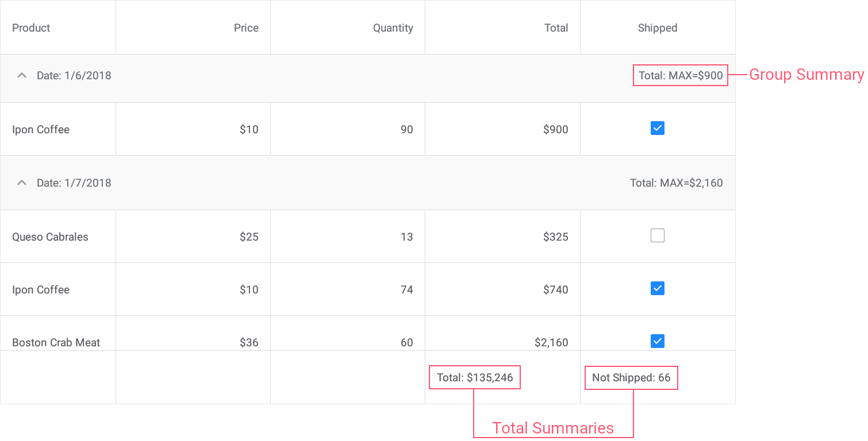
Task: Collapse the Date: 1/7/2018 group
Action: tap(22, 183)
